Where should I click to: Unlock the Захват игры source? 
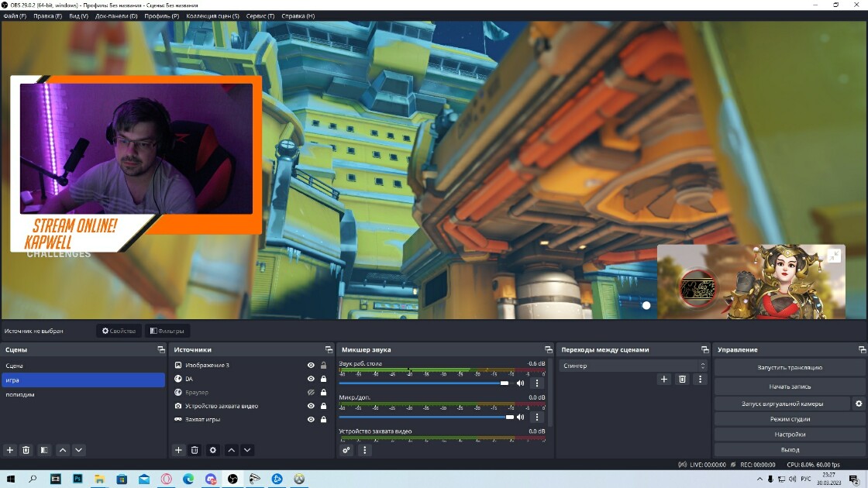(x=323, y=419)
